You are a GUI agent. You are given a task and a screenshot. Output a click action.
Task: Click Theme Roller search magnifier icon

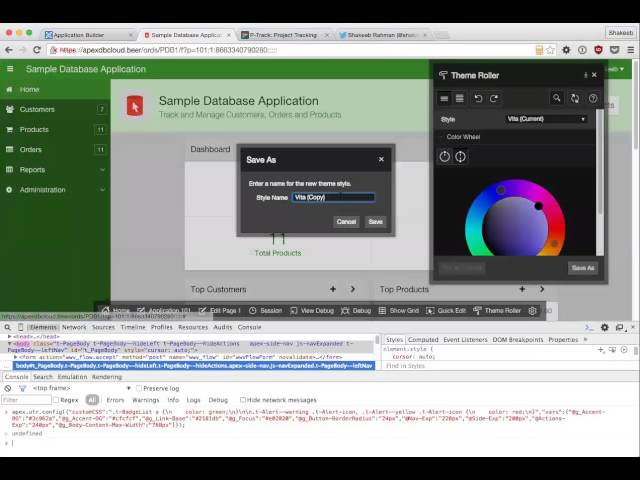pos(556,98)
